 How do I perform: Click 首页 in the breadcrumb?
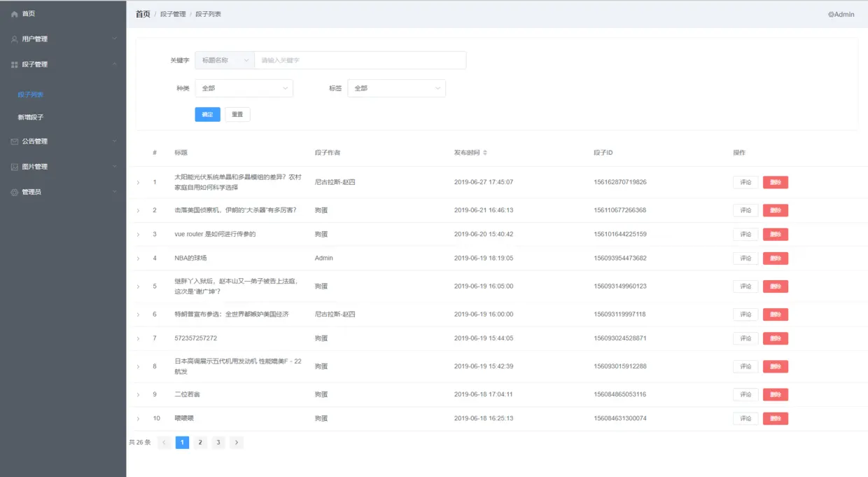coord(143,14)
